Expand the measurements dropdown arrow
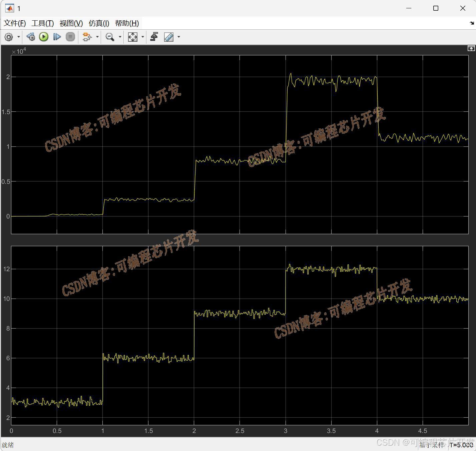Image resolution: width=476 pixels, height=451 pixels. (179, 37)
